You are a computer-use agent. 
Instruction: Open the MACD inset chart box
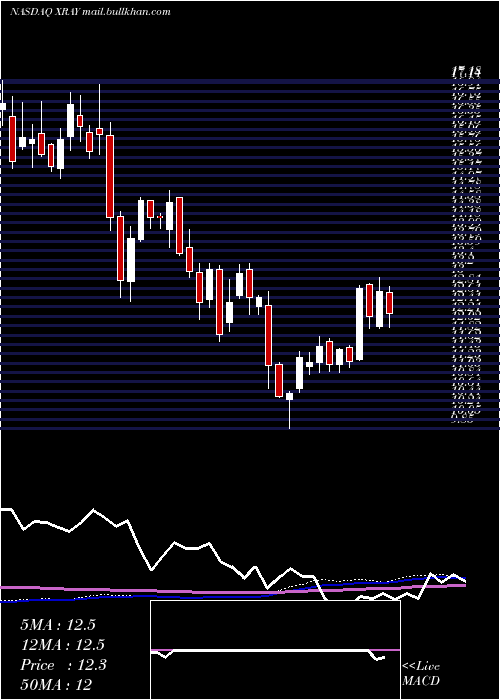point(275,650)
